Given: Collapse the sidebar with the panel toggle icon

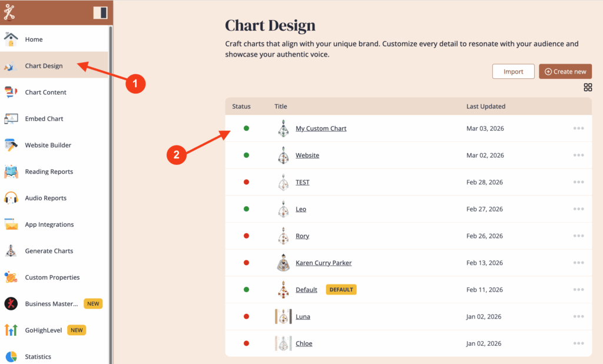Looking at the screenshot, I should 101,12.
